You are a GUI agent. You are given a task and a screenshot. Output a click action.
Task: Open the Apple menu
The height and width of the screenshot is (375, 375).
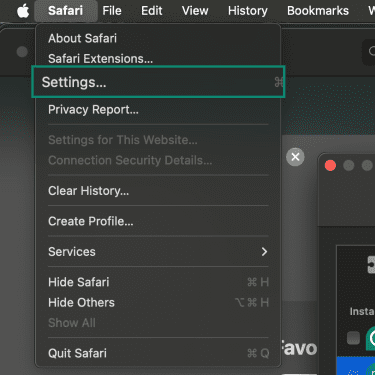[x=23, y=11]
